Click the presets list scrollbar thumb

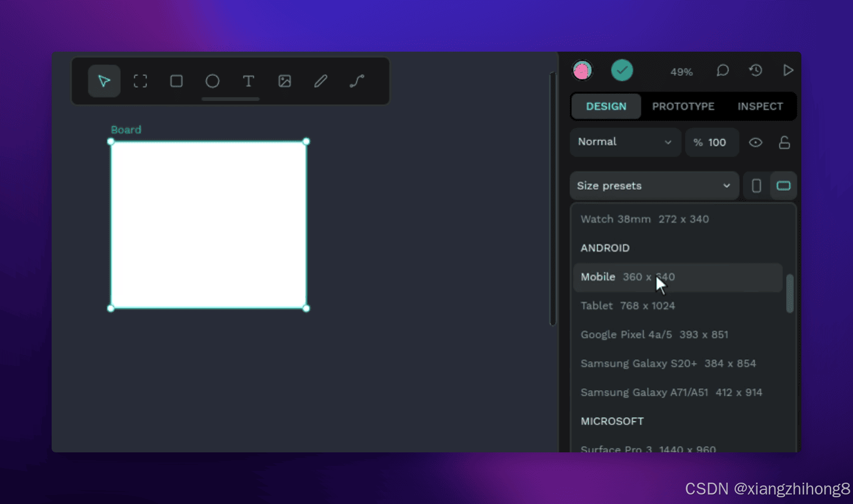tap(790, 294)
